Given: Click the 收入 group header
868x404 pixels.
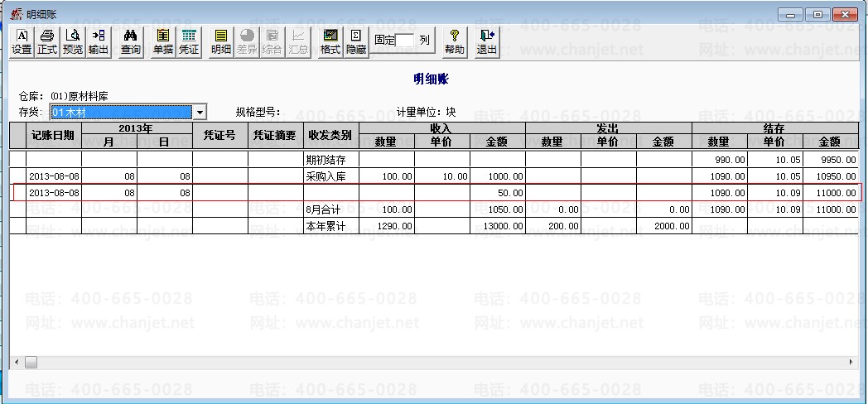Looking at the screenshot, I should (441, 128).
